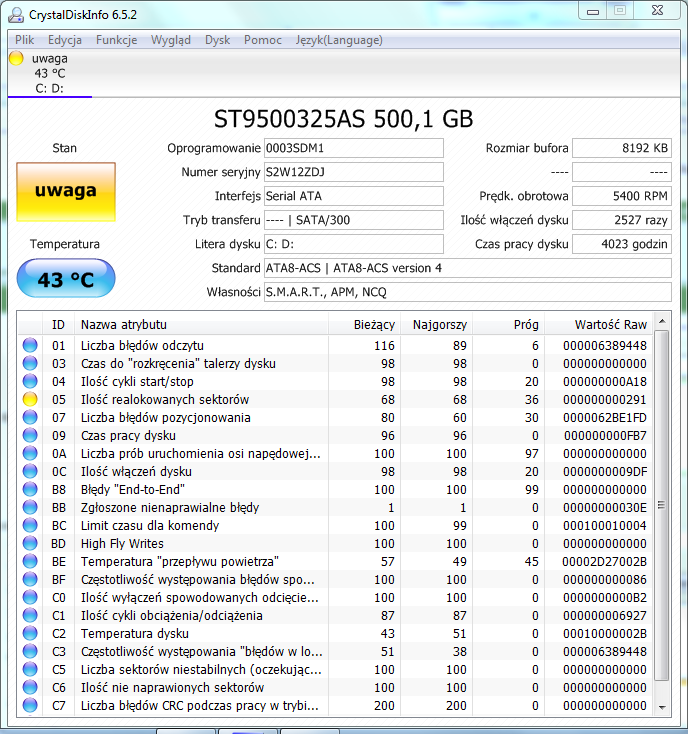Open the Wygląd menu
Viewport: 688px width, 734px height.
click(171, 40)
